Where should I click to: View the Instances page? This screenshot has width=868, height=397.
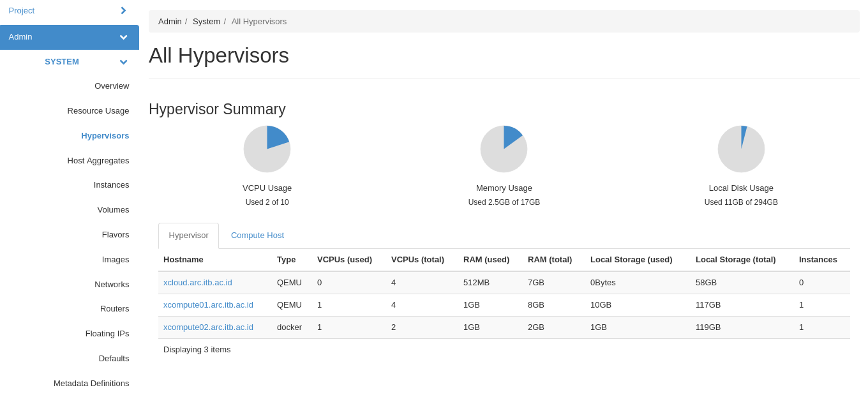click(x=112, y=184)
